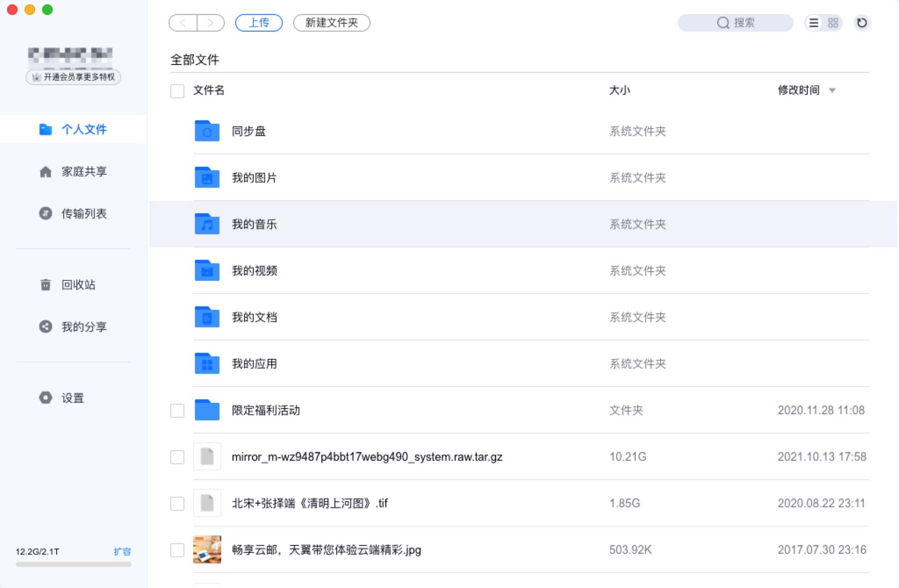Click the 上传 button
Screen dimensions: 899x588
259,23
